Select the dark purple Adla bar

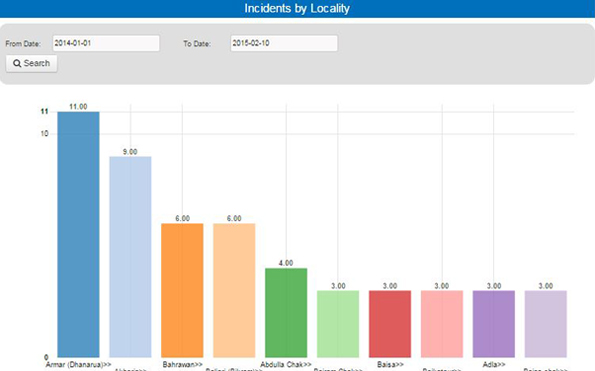[x=494, y=324]
